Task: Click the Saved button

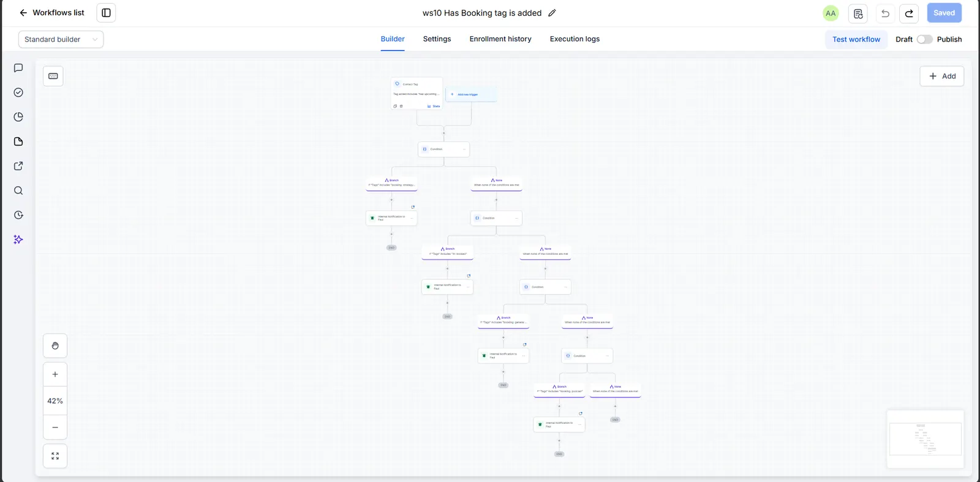Action: coord(944,13)
